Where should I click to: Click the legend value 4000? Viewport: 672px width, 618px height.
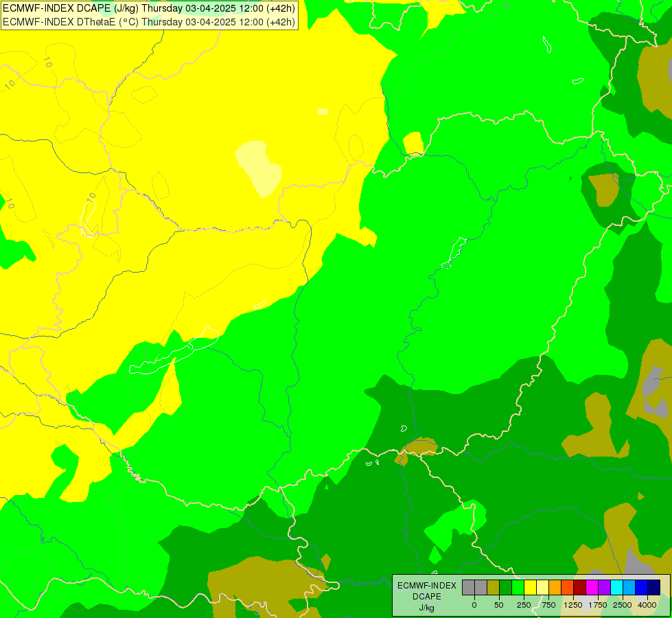(647, 605)
